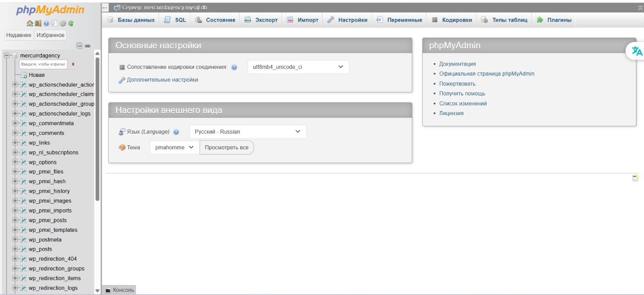Click the new table icon beside Новая
This screenshot has height=295, width=644.
point(24,75)
